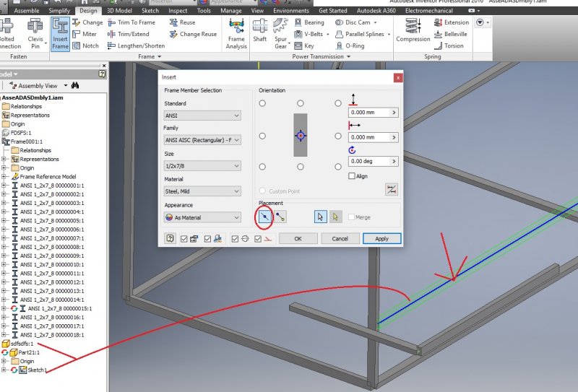Open the Family dropdown

tap(202, 140)
